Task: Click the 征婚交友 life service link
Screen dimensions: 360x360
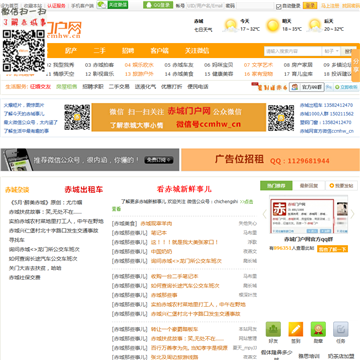Action: tap(40, 87)
